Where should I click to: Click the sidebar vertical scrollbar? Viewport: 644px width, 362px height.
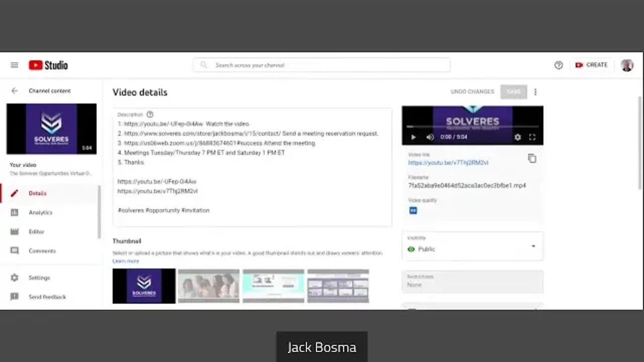100,212
